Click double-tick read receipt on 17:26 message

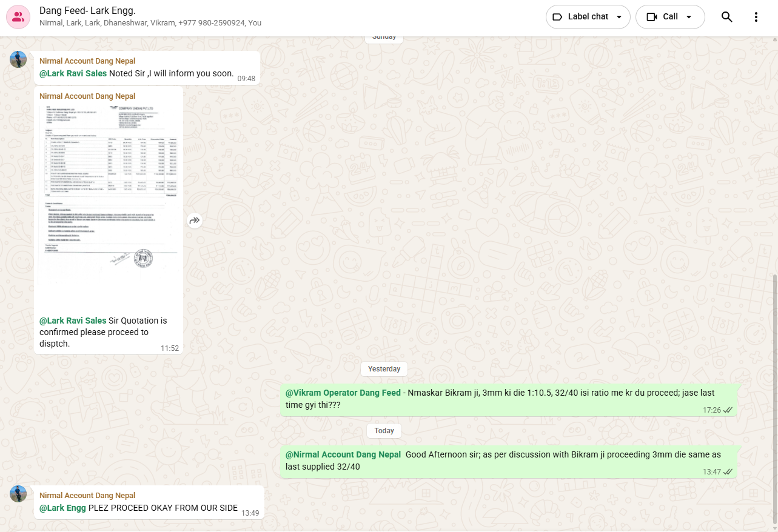coord(728,410)
